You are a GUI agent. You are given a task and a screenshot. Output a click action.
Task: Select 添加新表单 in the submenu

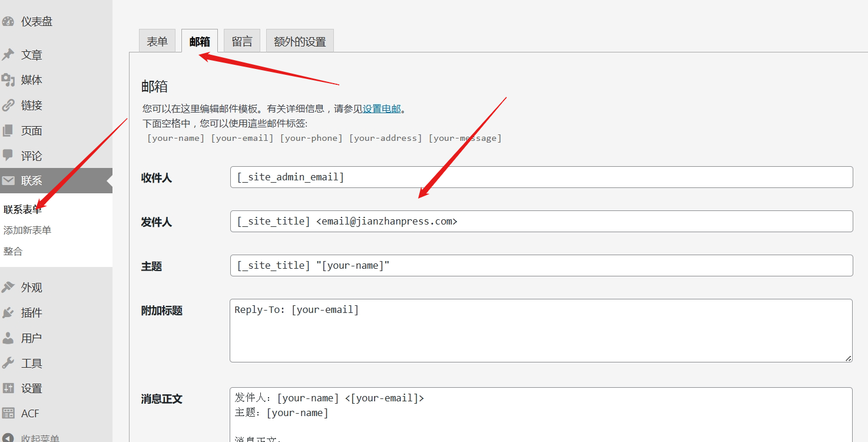(x=27, y=230)
